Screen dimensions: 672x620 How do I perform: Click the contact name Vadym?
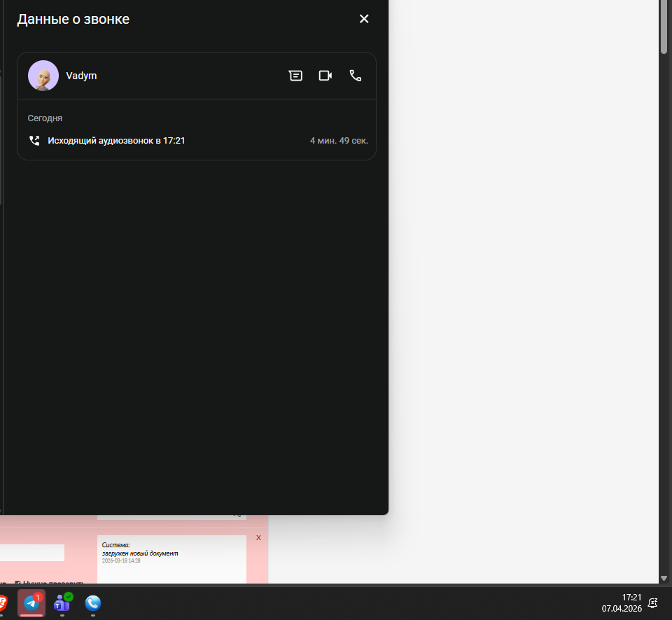coord(81,76)
